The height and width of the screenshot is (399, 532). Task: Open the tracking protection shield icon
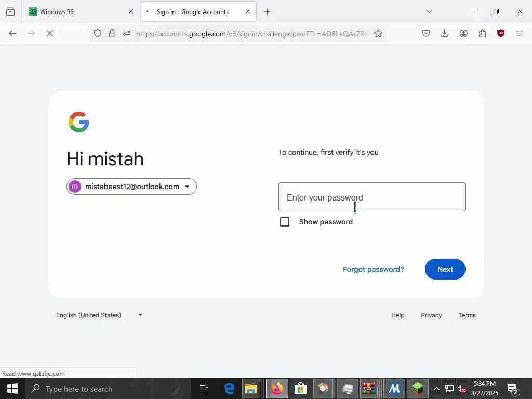point(98,33)
